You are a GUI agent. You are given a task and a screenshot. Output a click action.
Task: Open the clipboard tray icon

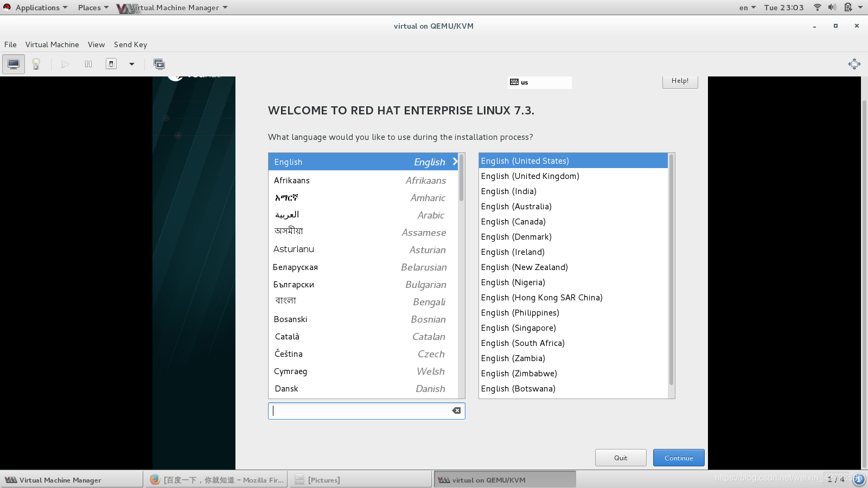pos(848,7)
